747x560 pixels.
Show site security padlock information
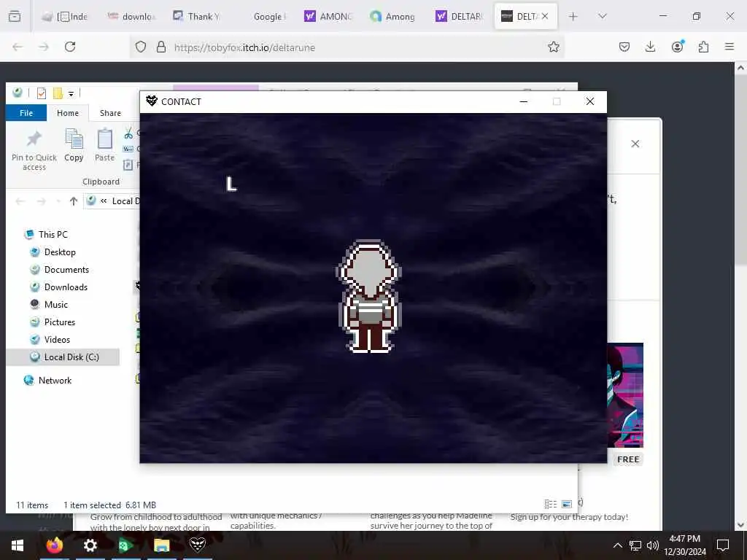161,47
